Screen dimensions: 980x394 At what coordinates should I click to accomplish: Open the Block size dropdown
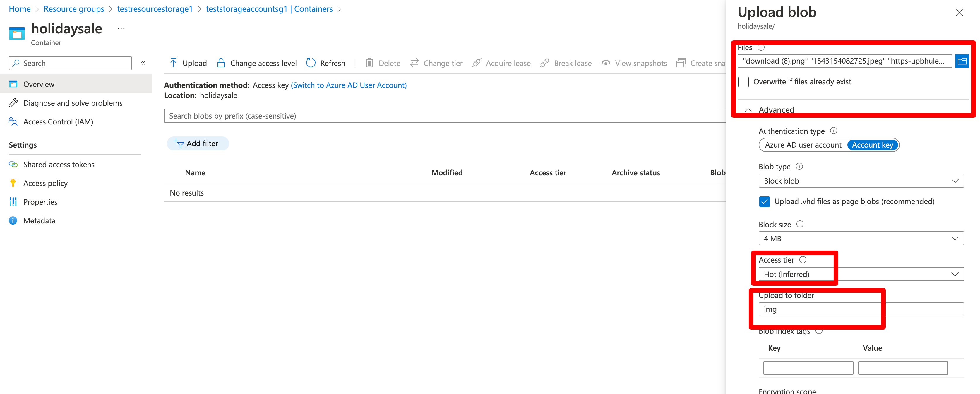pyautogui.click(x=861, y=239)
